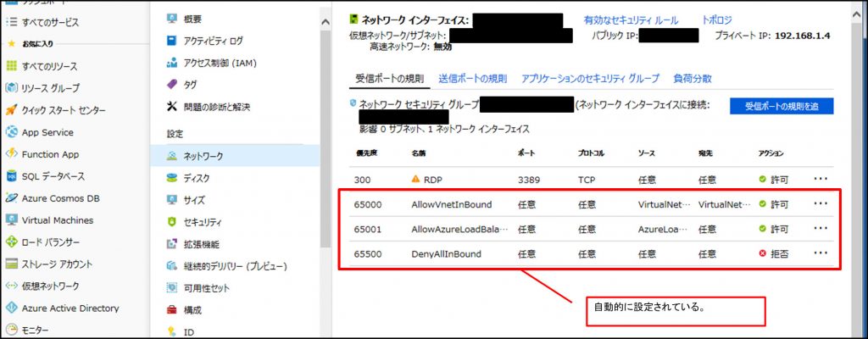Select the AllowVnetInBound rule name
The image size is (868, 339).
coord(452,204)
